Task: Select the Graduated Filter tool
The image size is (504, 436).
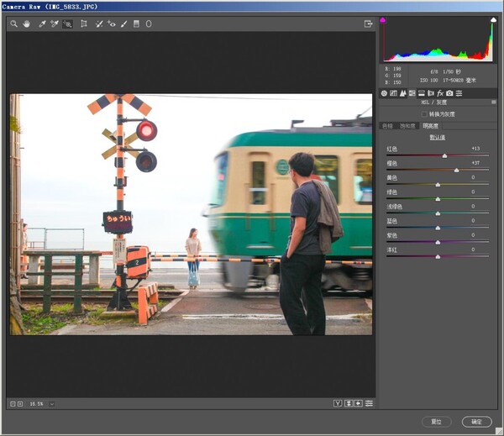Action: (x=136, y=24)
